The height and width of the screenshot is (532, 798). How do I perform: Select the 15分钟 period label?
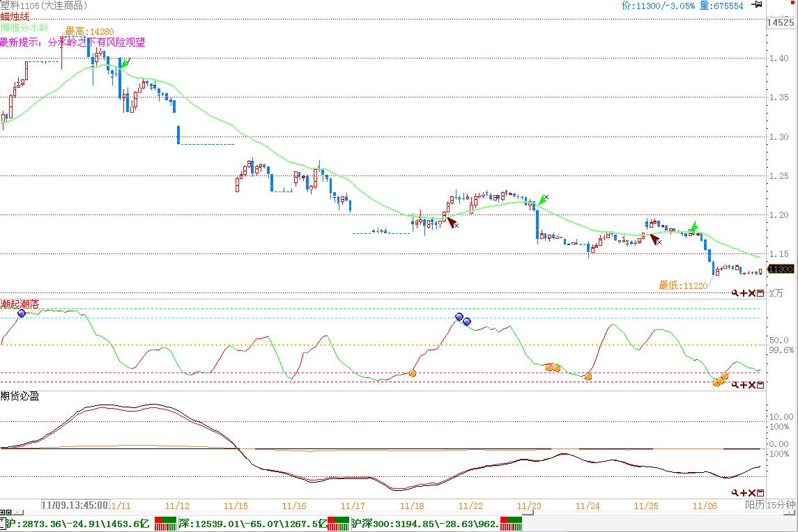point(781,506)
